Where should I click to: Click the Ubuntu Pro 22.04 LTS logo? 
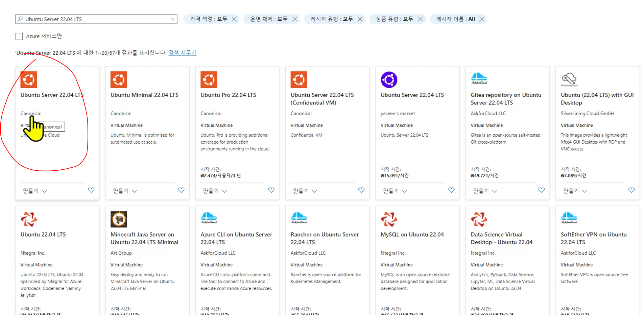[x=209, y=80]
